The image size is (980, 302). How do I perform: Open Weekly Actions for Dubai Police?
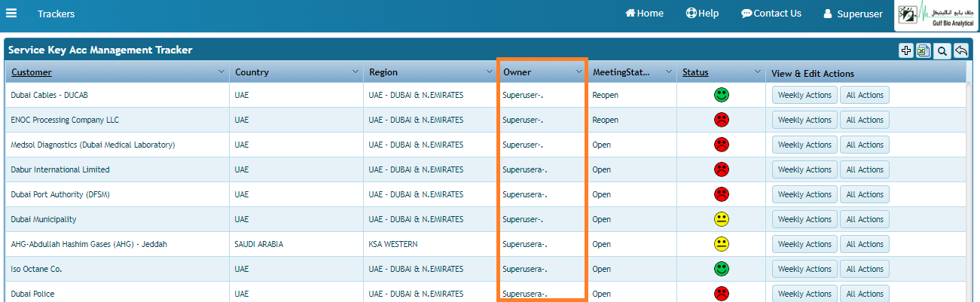click(804, 294)
